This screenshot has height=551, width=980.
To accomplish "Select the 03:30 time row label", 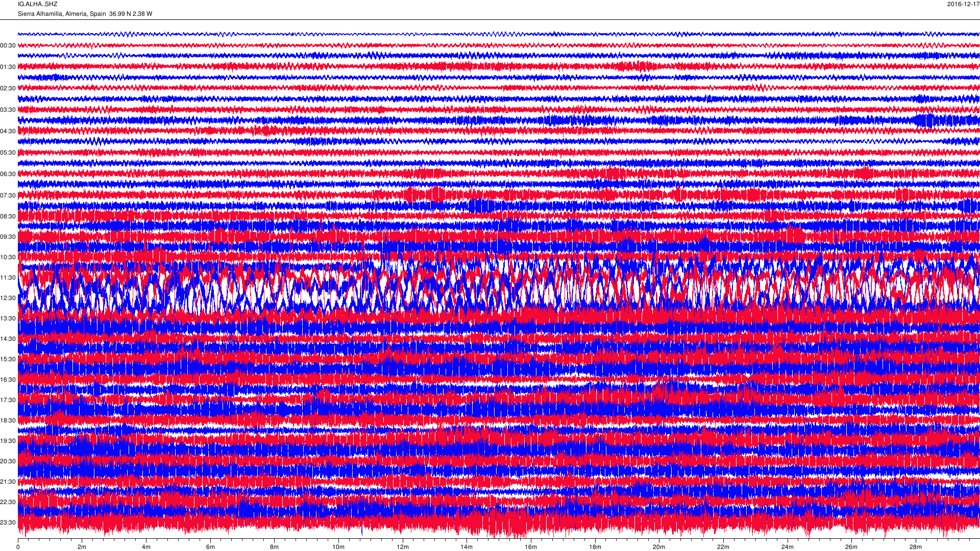I will [x=8, y=110].
